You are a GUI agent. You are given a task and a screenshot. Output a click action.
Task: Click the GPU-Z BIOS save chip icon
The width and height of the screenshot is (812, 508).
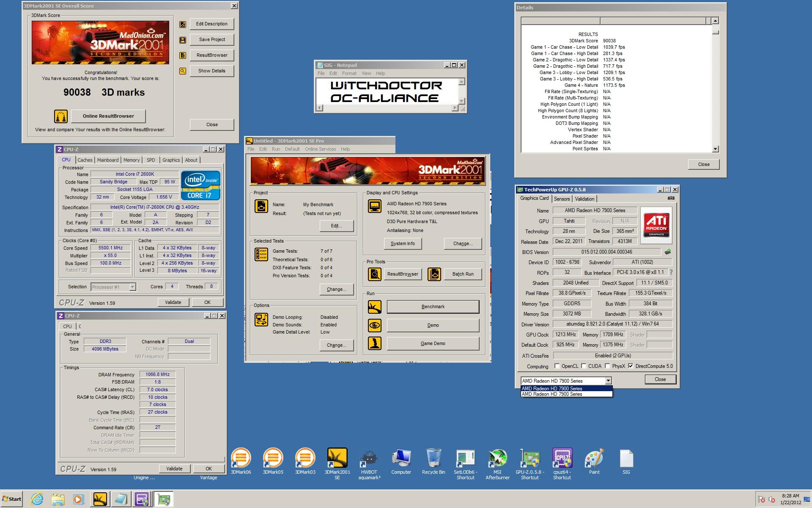tap(668, 252)
